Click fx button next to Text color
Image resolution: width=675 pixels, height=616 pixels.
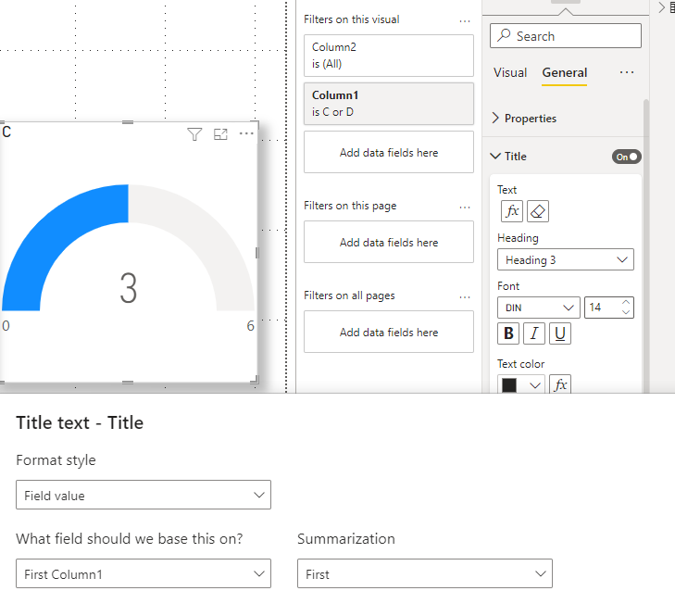pos(560,384)
